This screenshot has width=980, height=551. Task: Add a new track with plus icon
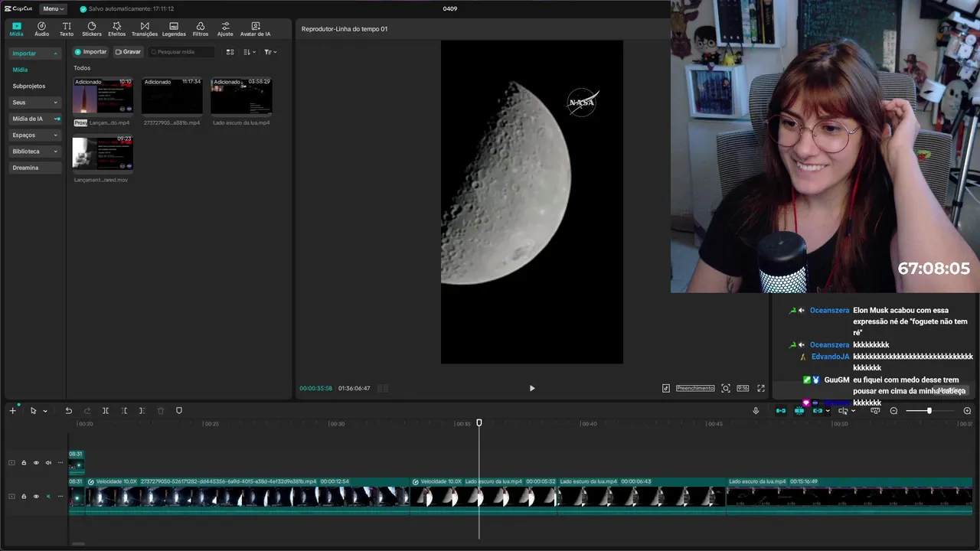pos(12,411)
